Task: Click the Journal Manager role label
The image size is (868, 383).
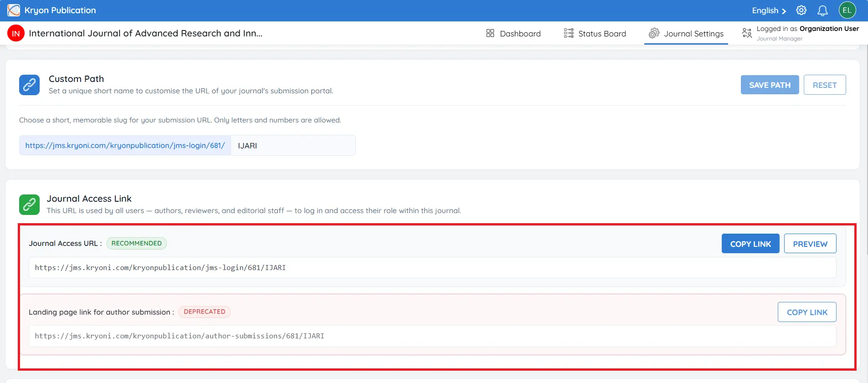Action: tap(780, 39)
